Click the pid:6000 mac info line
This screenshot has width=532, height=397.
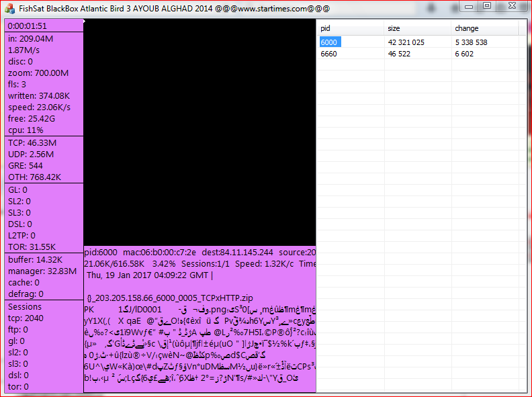pos(199,252)
